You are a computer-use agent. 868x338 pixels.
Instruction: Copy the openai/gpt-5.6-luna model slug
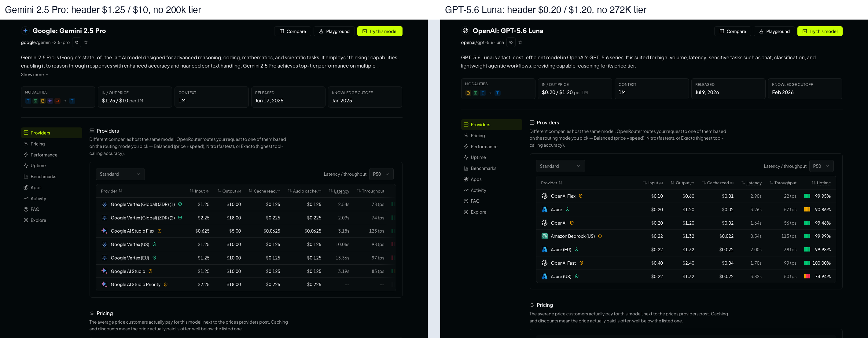click(511, 42)
